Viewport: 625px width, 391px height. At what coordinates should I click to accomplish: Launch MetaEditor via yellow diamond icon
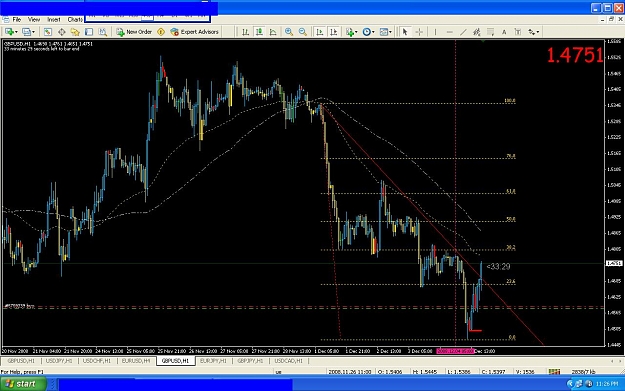coord(161,32)
